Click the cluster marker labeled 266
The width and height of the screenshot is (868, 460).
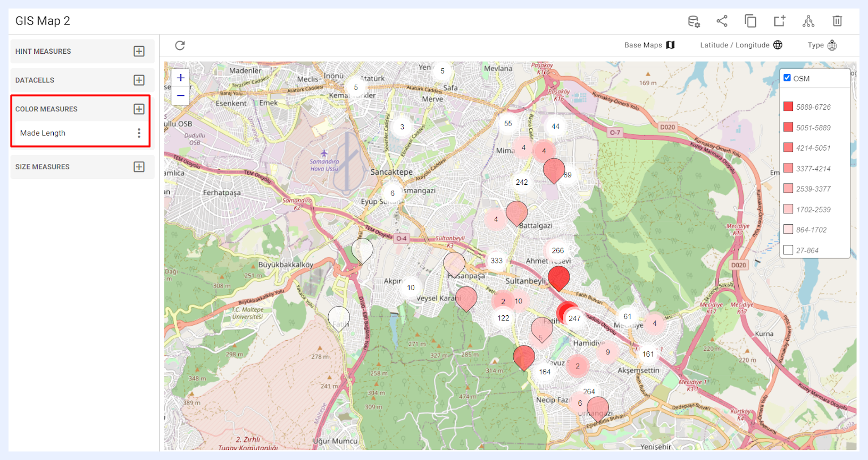tap(557, 250)
